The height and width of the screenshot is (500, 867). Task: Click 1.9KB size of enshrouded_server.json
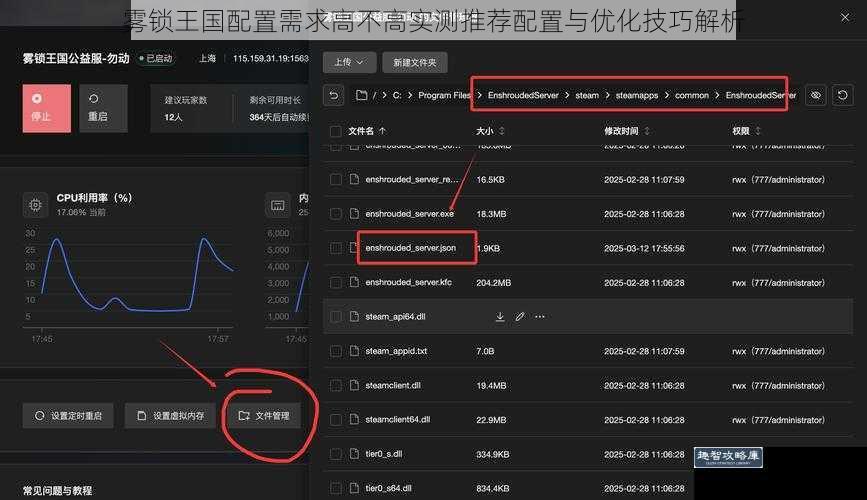(x=489, y=248)
